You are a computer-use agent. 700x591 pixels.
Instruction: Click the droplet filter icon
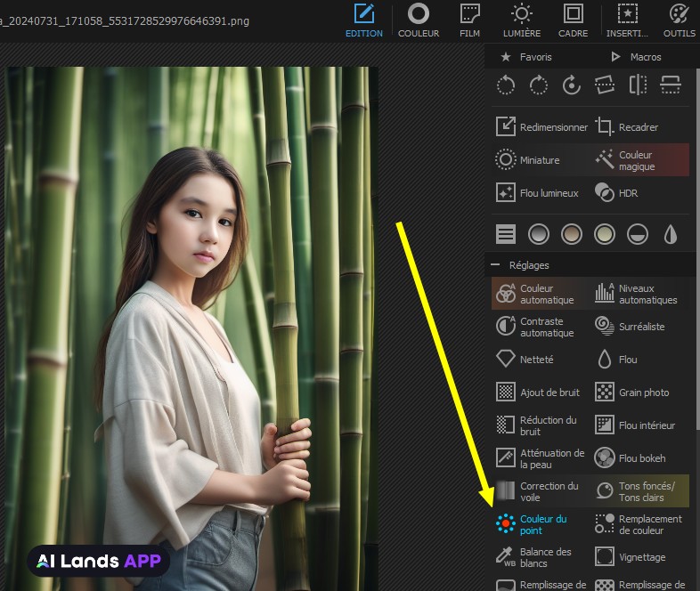[671, 234]
